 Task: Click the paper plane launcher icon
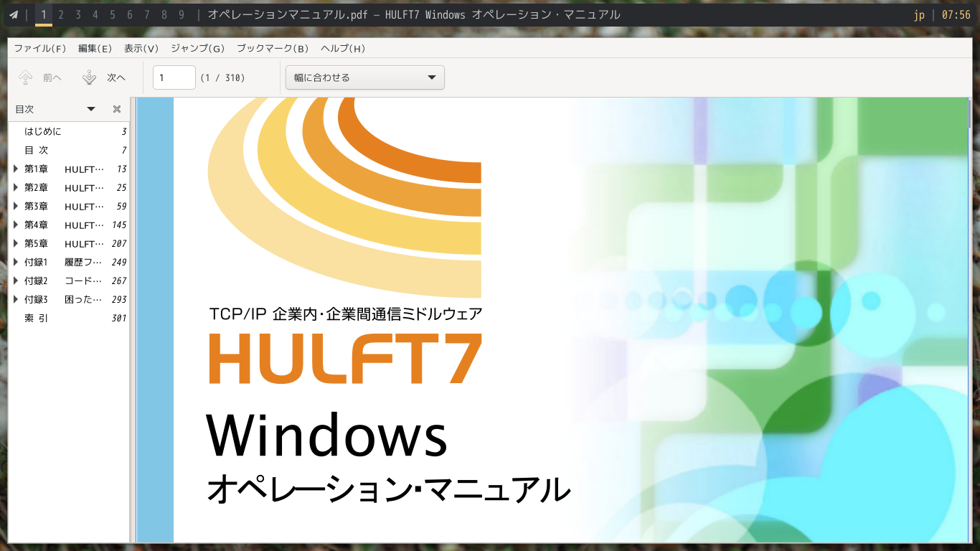click(x=14, y=14)
